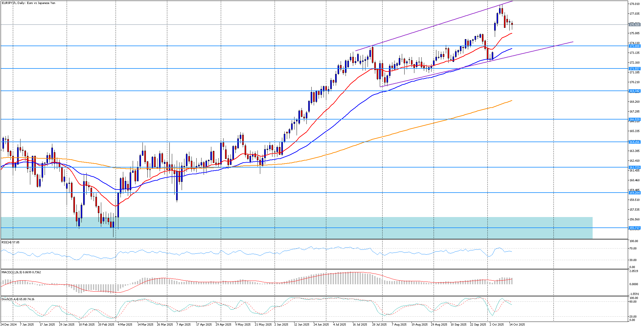Click the 167.285 axis price label

pyautogui.click(x=634, y=112)
